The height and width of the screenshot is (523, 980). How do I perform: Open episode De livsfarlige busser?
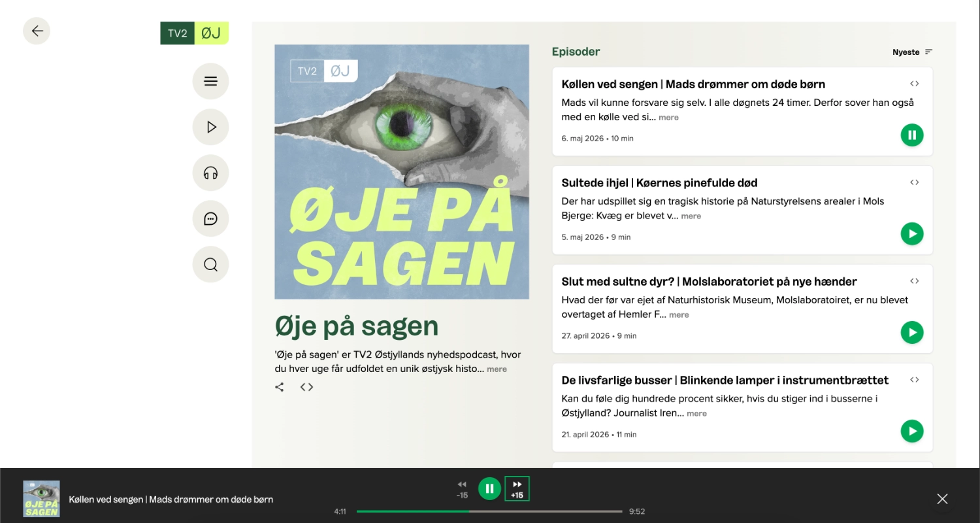coord(725,380)
